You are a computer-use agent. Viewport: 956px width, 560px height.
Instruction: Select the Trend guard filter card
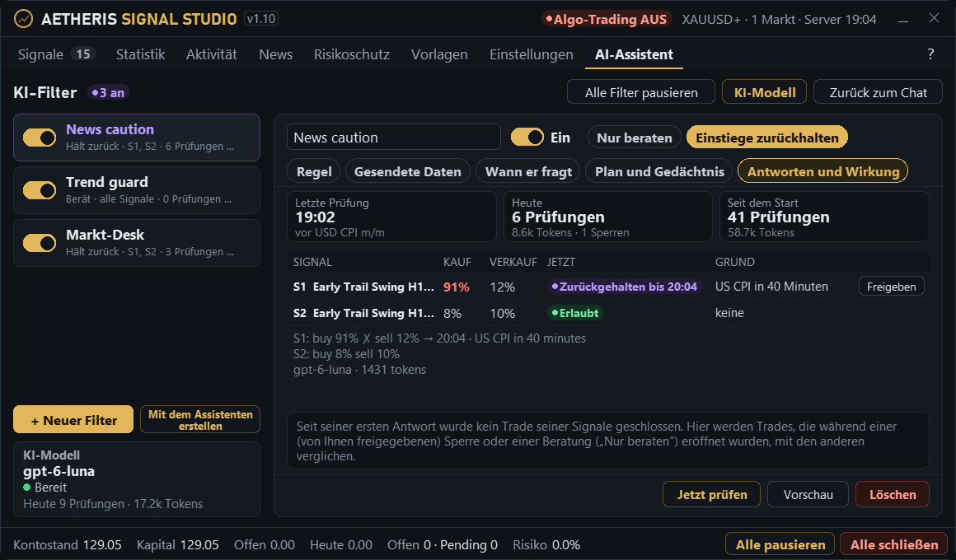[137, 190]
